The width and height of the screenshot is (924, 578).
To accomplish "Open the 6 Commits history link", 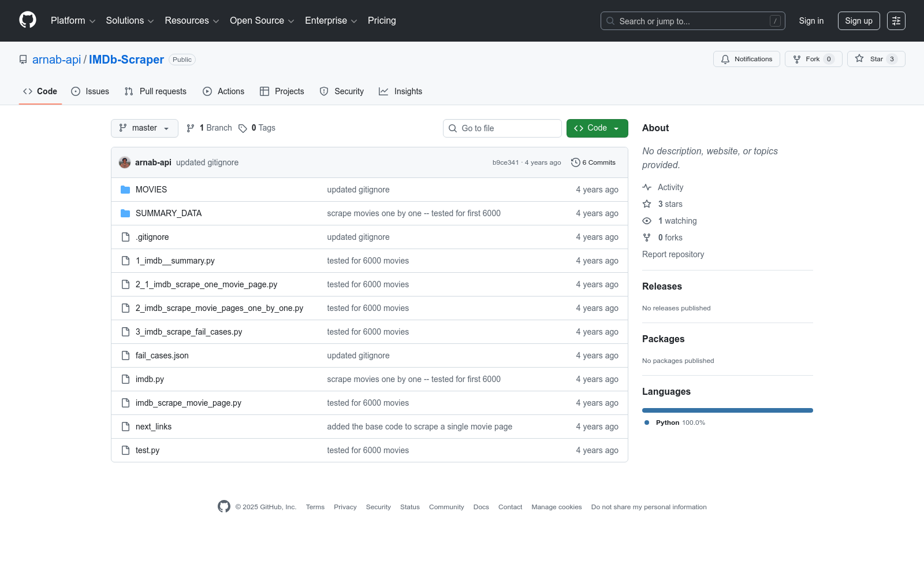I will [x=593, y=162].
